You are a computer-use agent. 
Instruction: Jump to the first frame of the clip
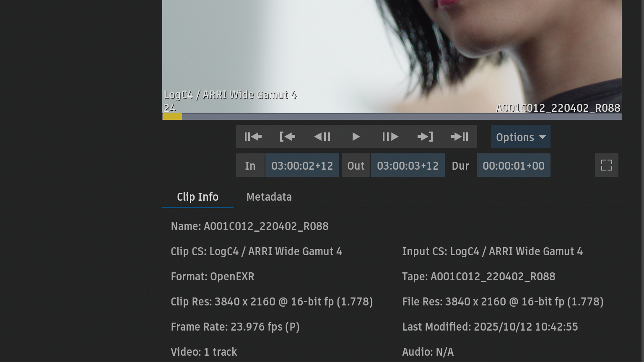[253, 137]
